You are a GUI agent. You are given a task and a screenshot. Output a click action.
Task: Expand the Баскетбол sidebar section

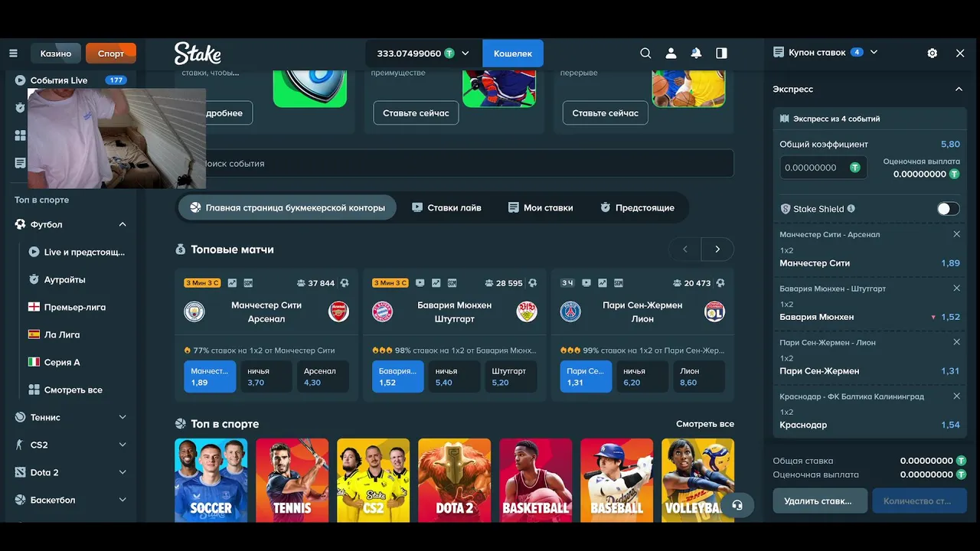[122, 500]
